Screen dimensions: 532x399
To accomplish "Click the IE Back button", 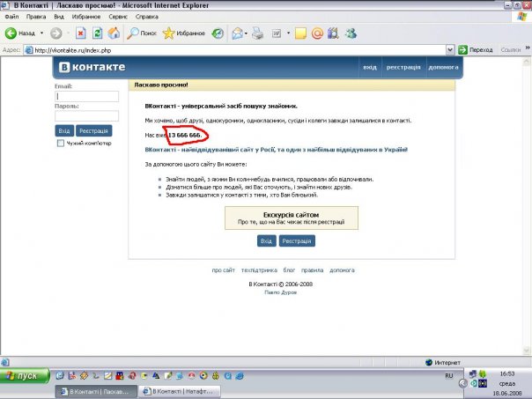I will pyautogui.click(x=21, y=33).
